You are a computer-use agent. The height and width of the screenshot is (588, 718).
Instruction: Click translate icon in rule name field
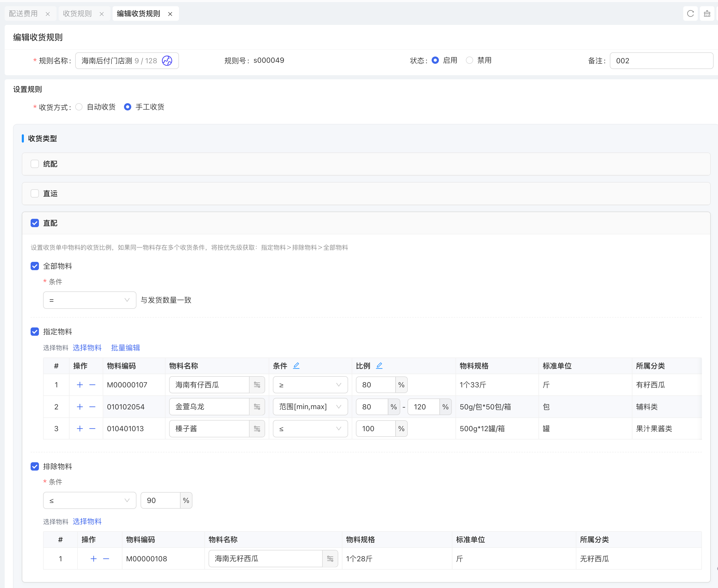(167, 61)
